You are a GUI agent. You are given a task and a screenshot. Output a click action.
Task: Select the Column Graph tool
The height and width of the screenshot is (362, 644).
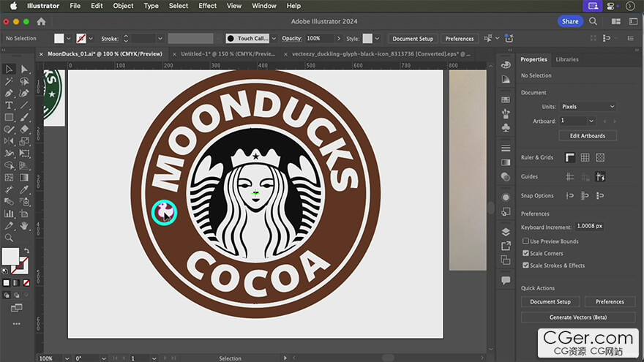(9, 214)
